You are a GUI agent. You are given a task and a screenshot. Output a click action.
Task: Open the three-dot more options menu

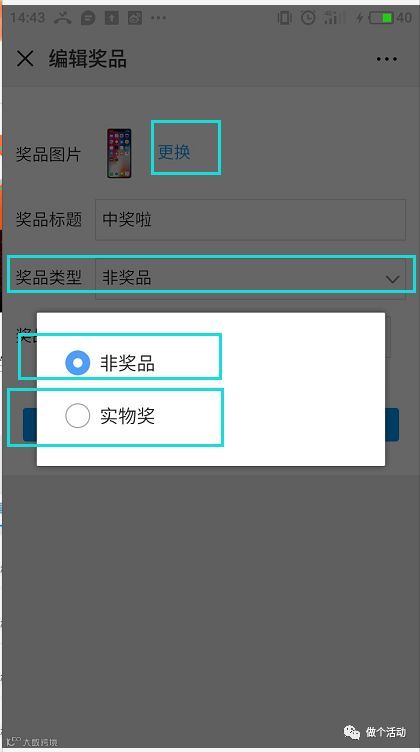click(x=386, y=59)
